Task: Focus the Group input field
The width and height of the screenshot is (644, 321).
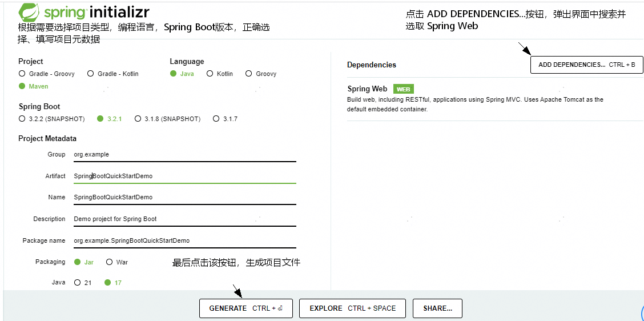Action: [184, 155]
